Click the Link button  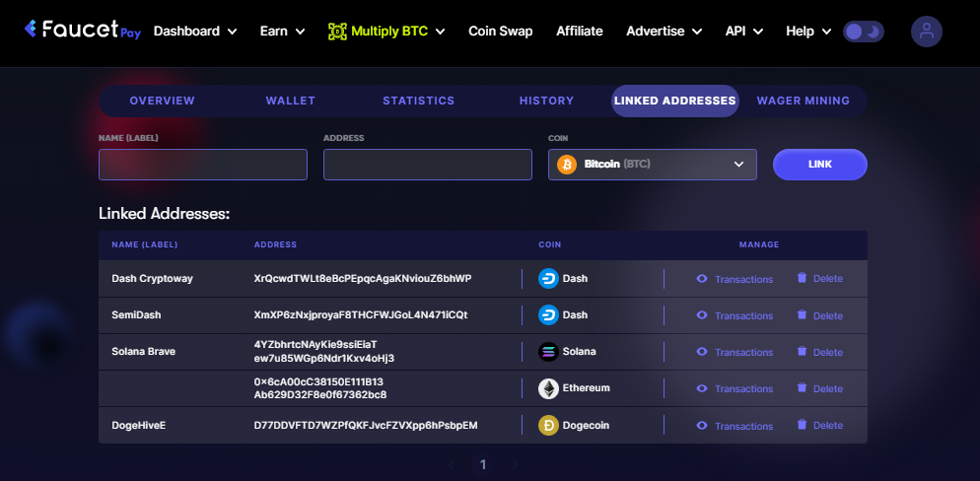820,165
